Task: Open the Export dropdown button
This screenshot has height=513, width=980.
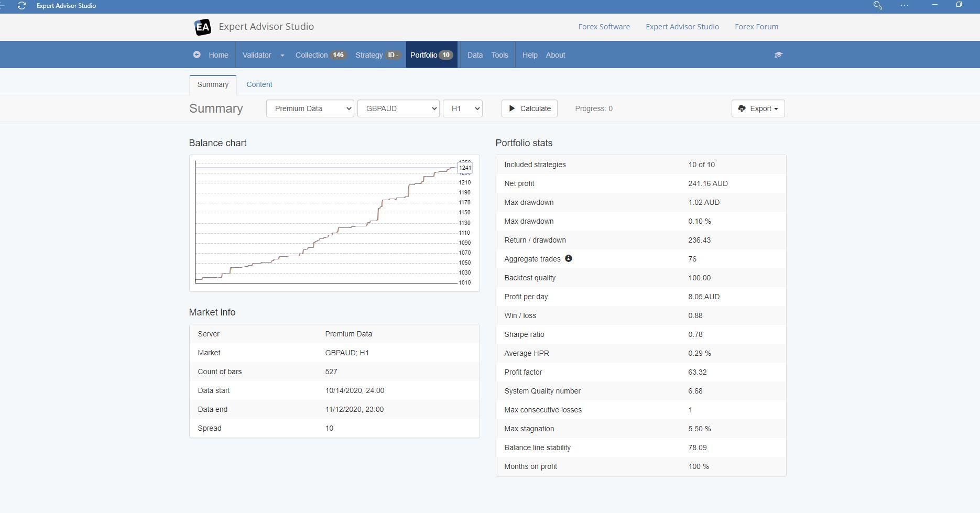Action: point(758,108)
